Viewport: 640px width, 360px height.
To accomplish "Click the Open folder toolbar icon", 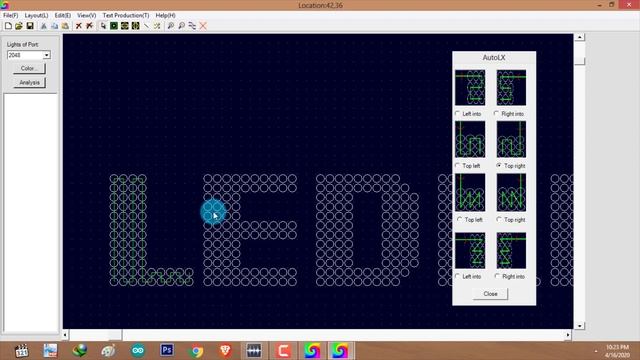I will pyautogui.click(x=19, y=26).
